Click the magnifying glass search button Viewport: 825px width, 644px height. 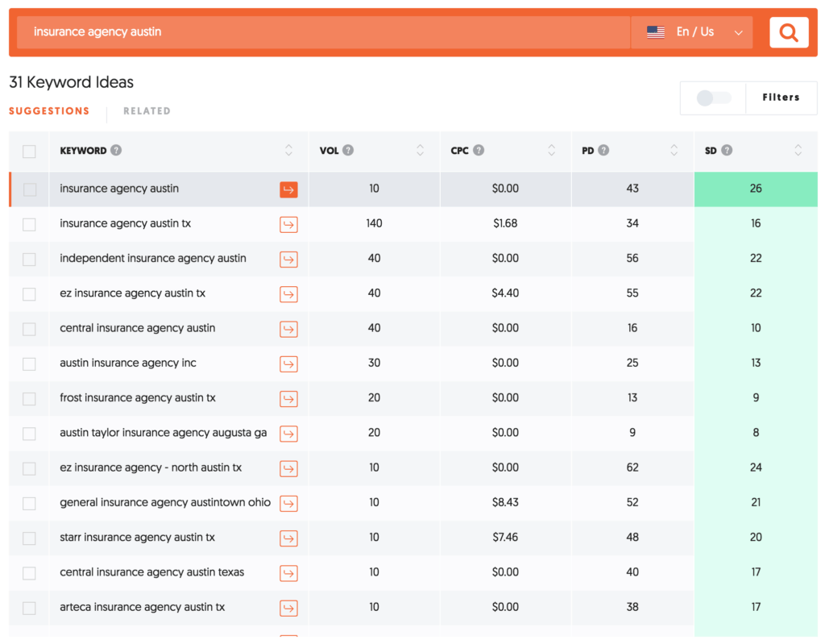(788, 33)
